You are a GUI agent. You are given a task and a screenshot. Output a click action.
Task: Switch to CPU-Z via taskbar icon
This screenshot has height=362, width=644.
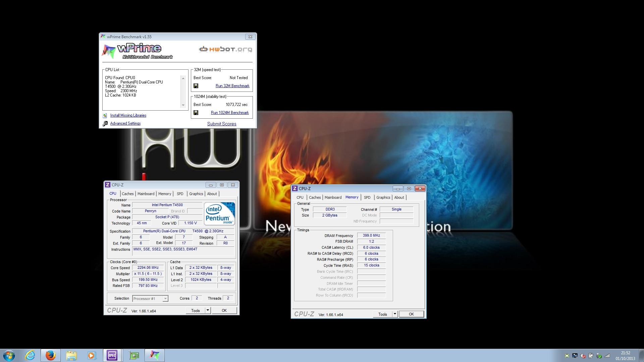(x=112, y=355)
